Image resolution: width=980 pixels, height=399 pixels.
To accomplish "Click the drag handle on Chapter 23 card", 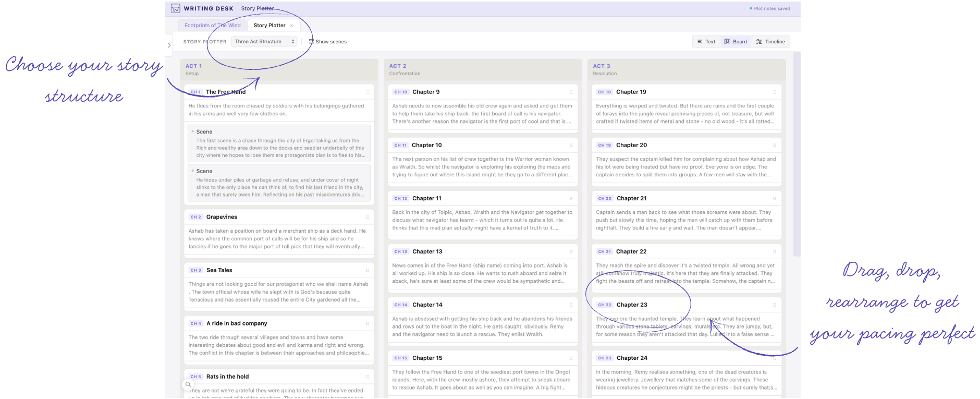I will tap(775, 305).
